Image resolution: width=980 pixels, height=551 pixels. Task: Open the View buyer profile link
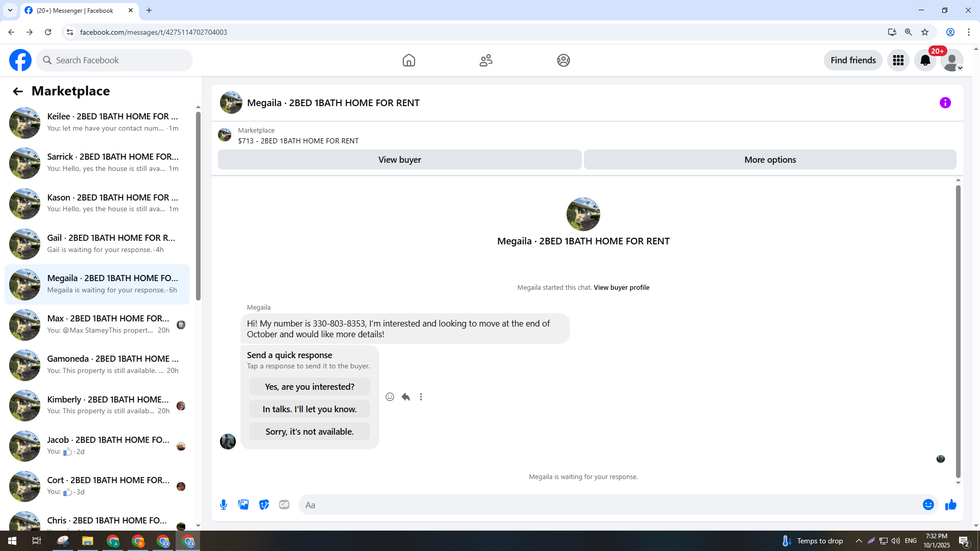click(621, 288)
